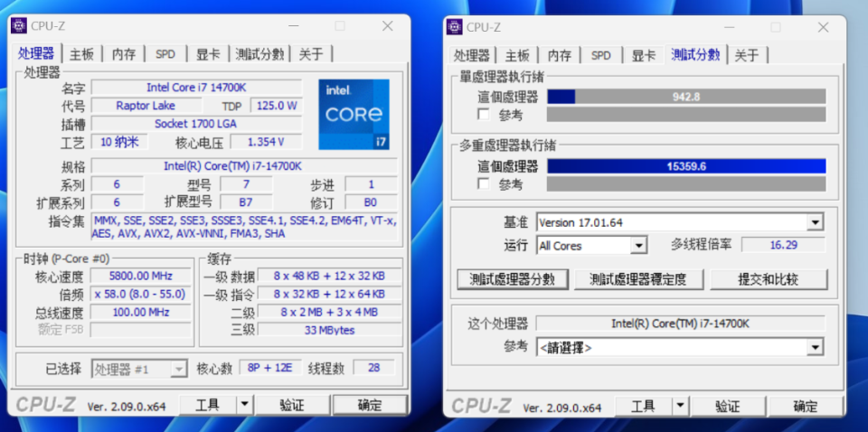Enable 參考 checkbox under single thread score
Viewport: 868px width, 432px height.
484,115
